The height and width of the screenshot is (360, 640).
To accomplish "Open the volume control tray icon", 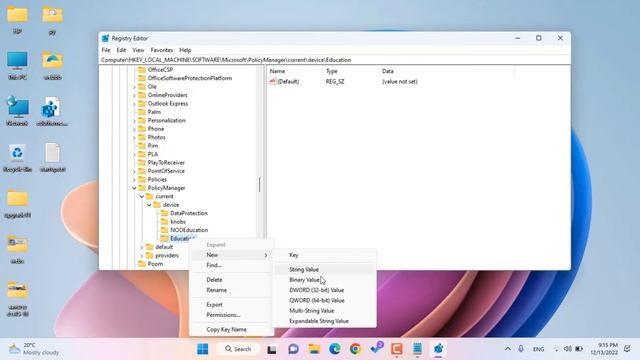I will (x=567, y=349).
